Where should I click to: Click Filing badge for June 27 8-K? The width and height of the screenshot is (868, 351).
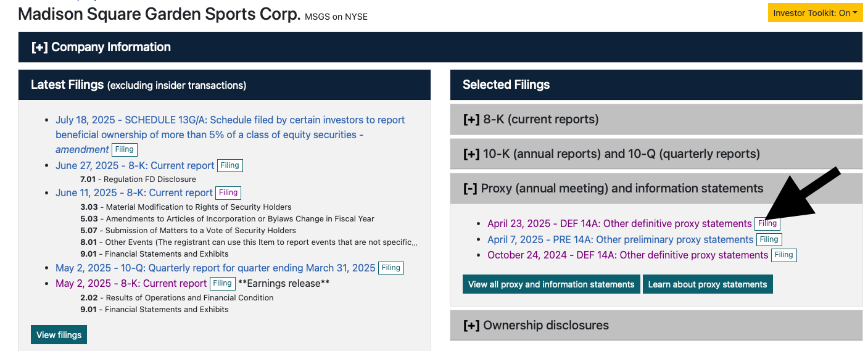[x=230, y=165]
